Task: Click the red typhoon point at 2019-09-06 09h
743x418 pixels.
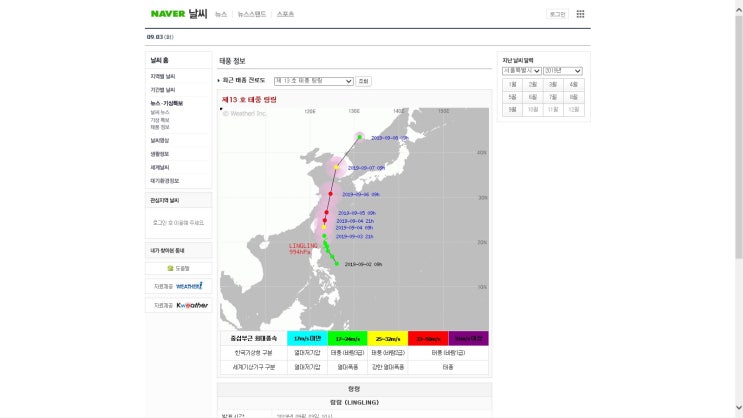Action: click(330, 194)
